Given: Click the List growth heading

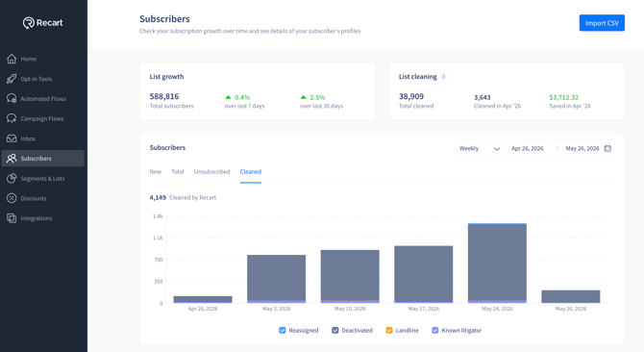Looking at the screenshot, I should click(166, 76).
